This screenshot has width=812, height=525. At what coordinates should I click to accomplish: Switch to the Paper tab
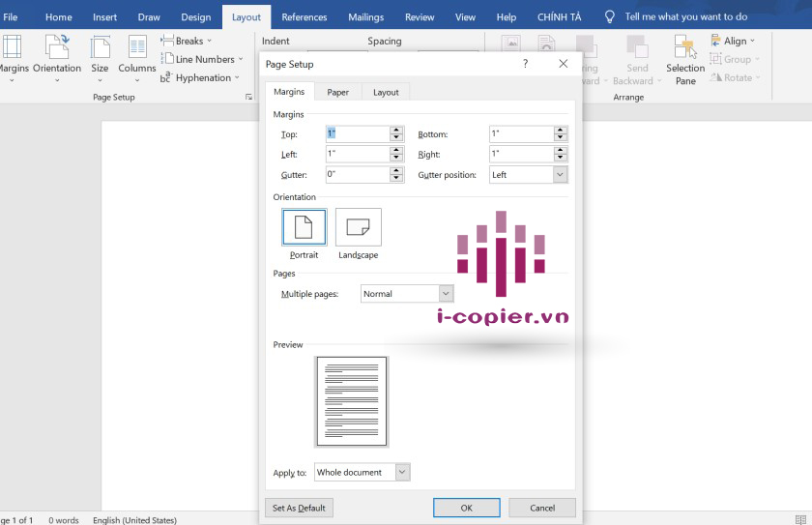[x=338, y=92]
